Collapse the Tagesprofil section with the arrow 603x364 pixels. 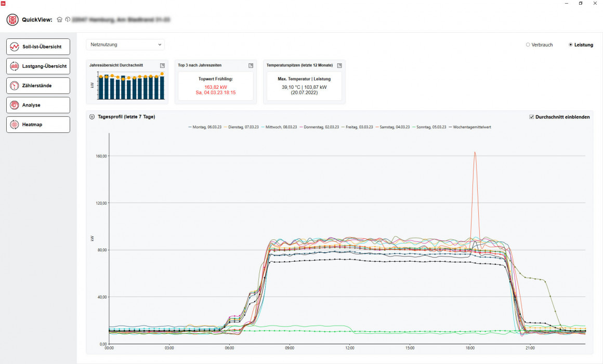92,117
